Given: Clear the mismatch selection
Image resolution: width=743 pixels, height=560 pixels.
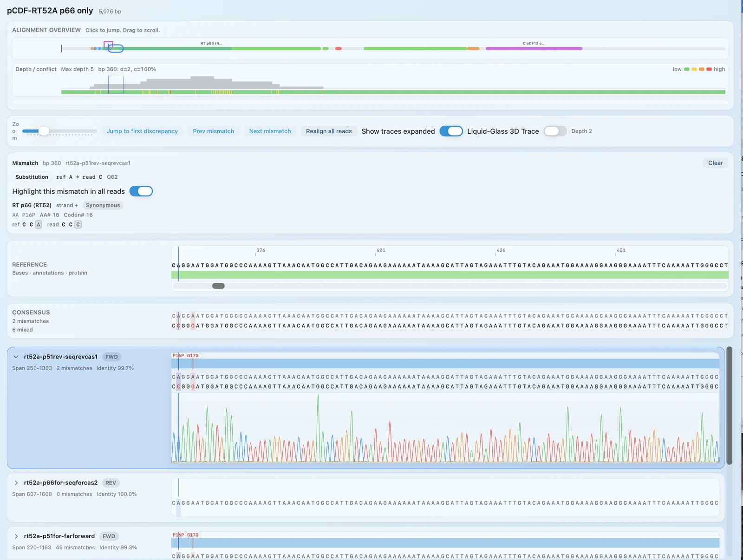Looking at the screenshot, I should pos(715,163).
